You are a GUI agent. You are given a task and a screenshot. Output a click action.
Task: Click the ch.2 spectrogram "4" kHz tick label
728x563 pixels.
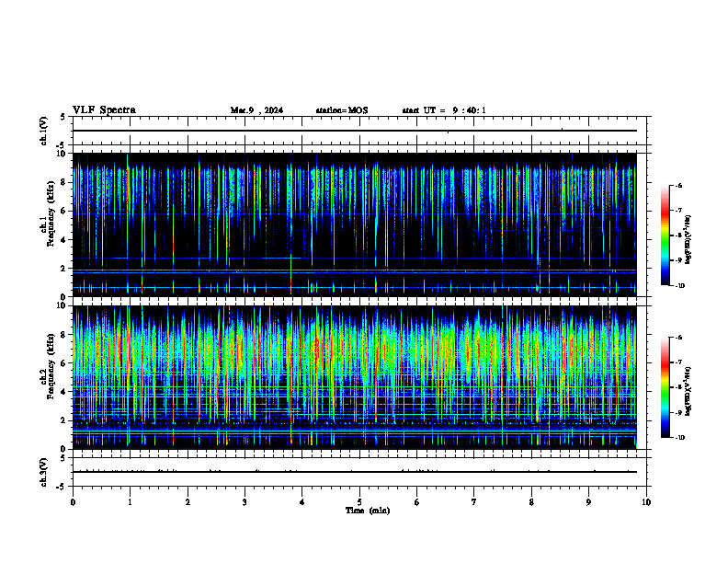coord(64,392)
